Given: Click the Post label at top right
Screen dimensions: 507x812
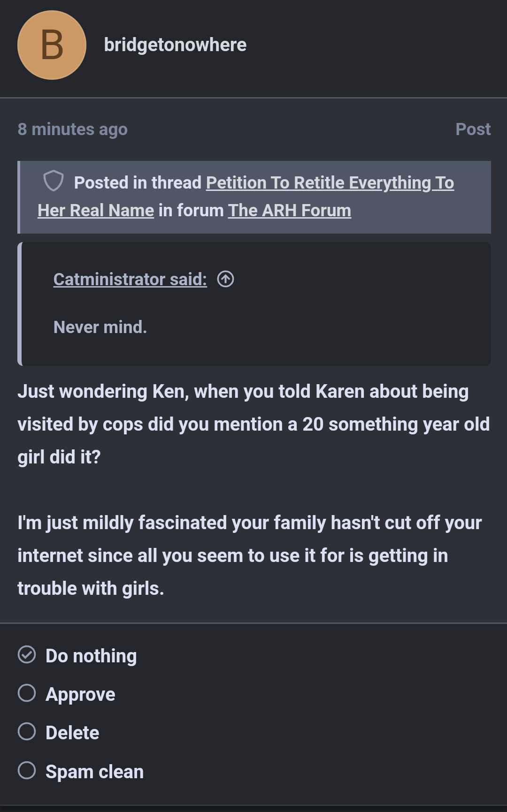Looking at the screenshot, I should coord(473,129).
